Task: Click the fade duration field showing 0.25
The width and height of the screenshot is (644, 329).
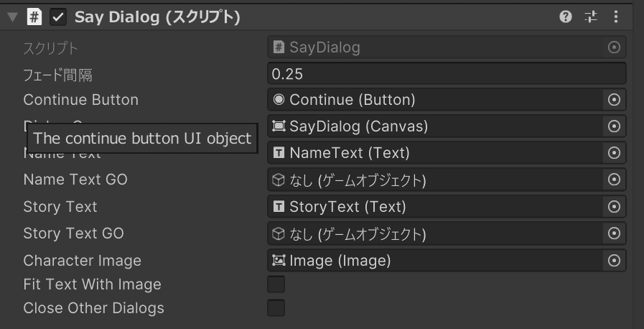Action: coord(445,73)
